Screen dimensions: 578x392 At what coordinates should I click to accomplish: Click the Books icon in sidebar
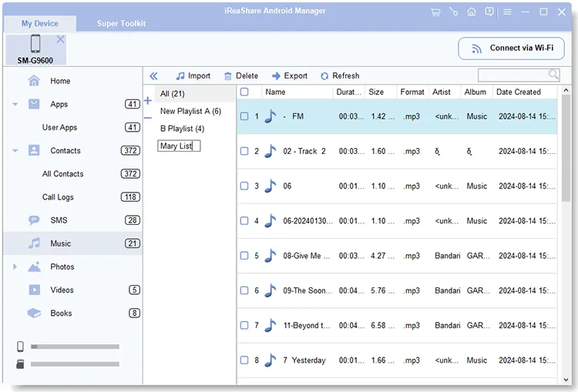pos(34,313)
